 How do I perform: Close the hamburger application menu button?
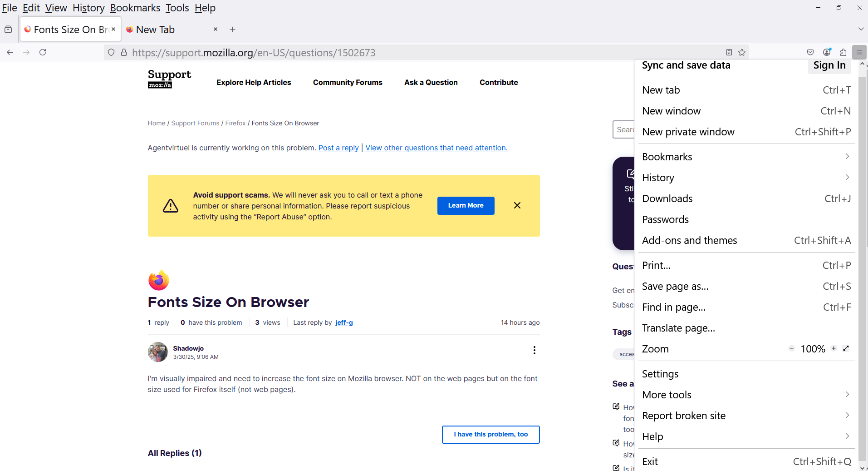(x=859, y=52)
